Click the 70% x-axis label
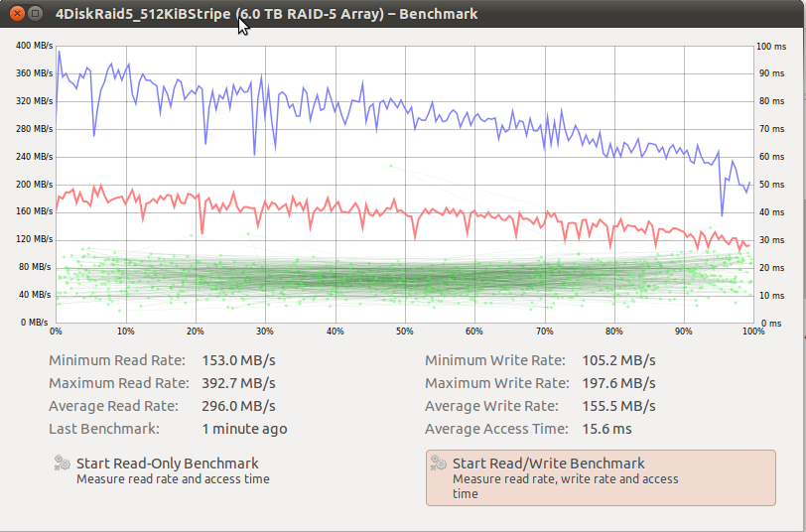Screen dimensions: 806x532 [x=544, y=332]
